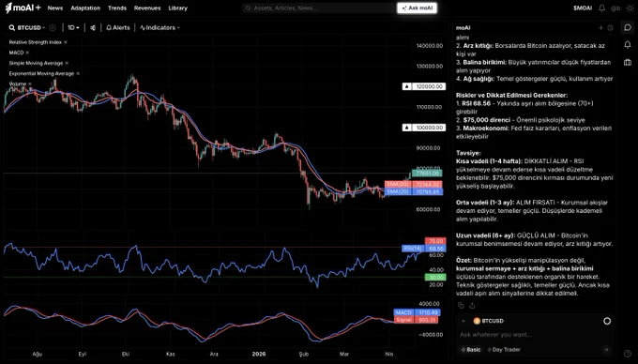Open the News menu item

tap(55, 8)
